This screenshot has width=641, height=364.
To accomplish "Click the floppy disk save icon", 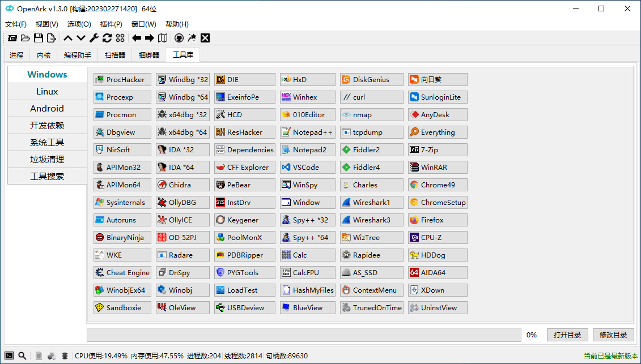I will click(39, 38).
